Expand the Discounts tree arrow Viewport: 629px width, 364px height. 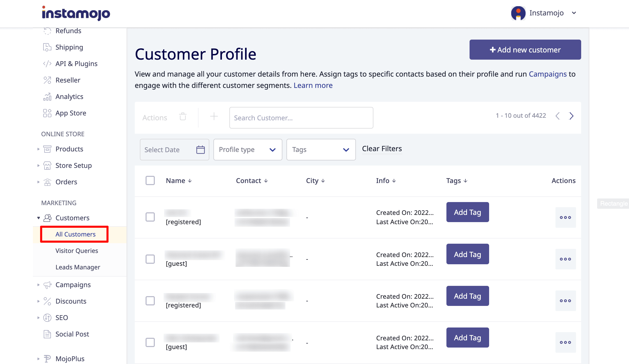click(38, 301)
